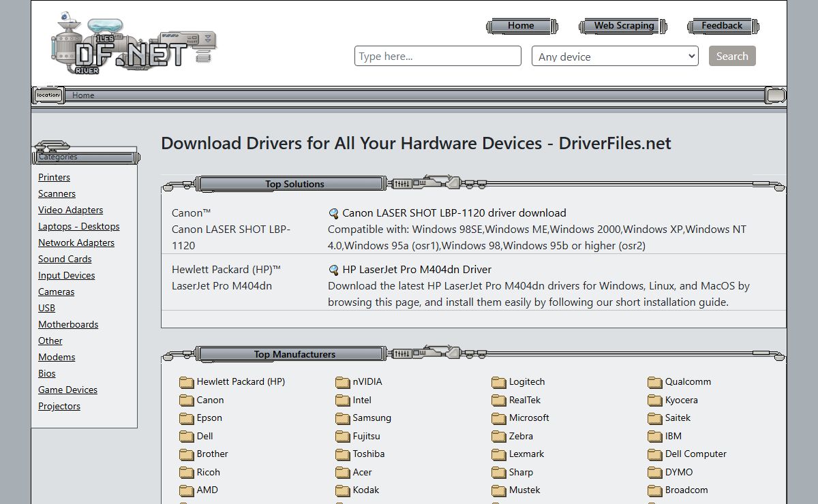Open the Mustek manufacturer link

pyautogui.click(x=524, y=490)
